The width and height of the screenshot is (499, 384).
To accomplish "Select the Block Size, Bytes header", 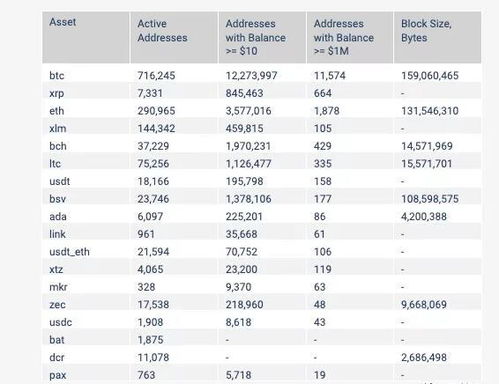I will 426,31.
